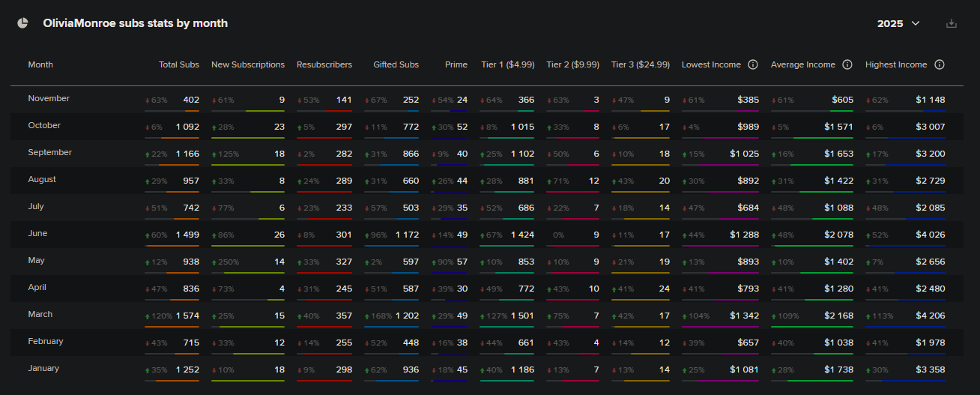Click the pie chart icon beside the title
980x395 pixels.
tap(22, 23)
